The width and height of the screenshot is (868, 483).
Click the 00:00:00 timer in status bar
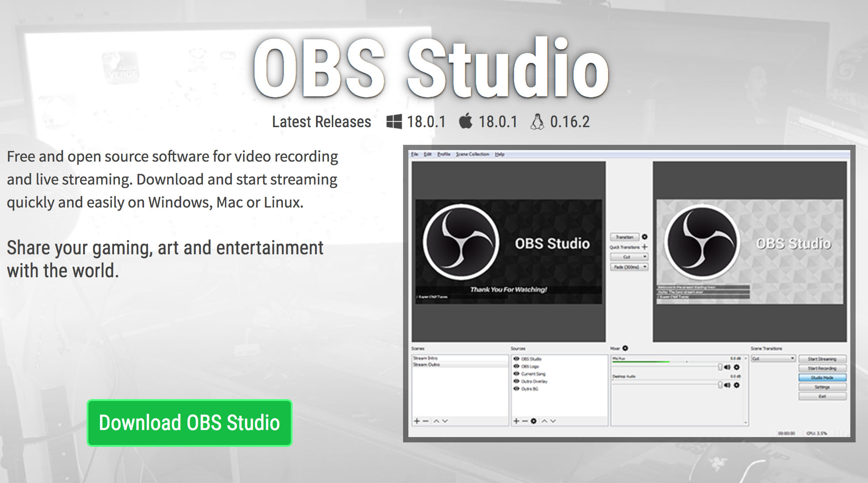coord(786,433)
